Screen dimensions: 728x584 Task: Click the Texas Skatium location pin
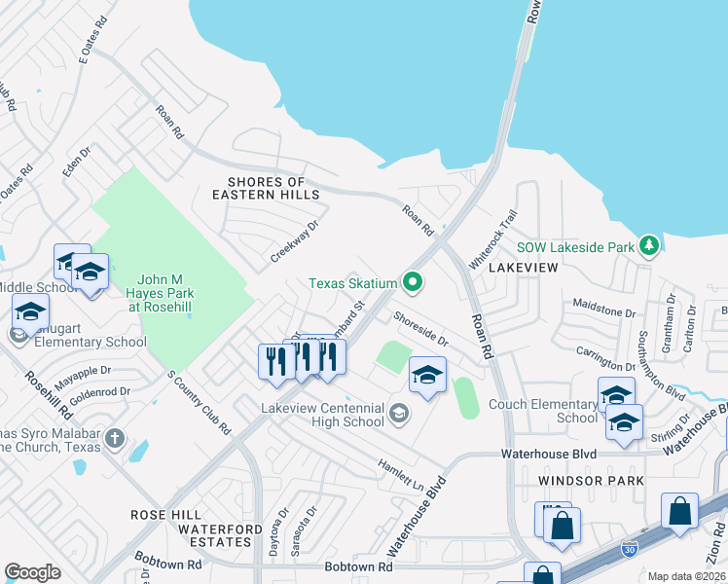click(412, 282)
